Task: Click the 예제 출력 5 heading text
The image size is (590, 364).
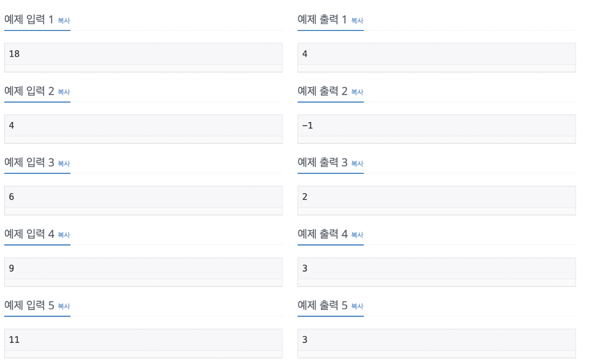Action: click(x=323, y=306)
